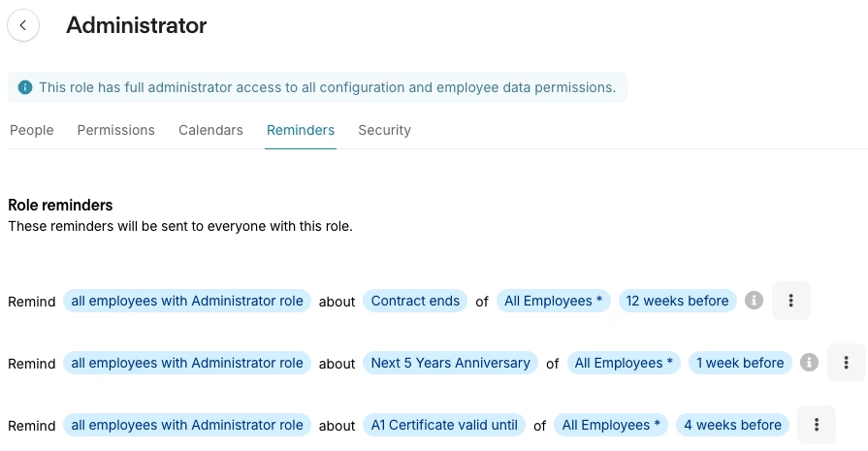Edit the 1 week before timing

(740, 363)
